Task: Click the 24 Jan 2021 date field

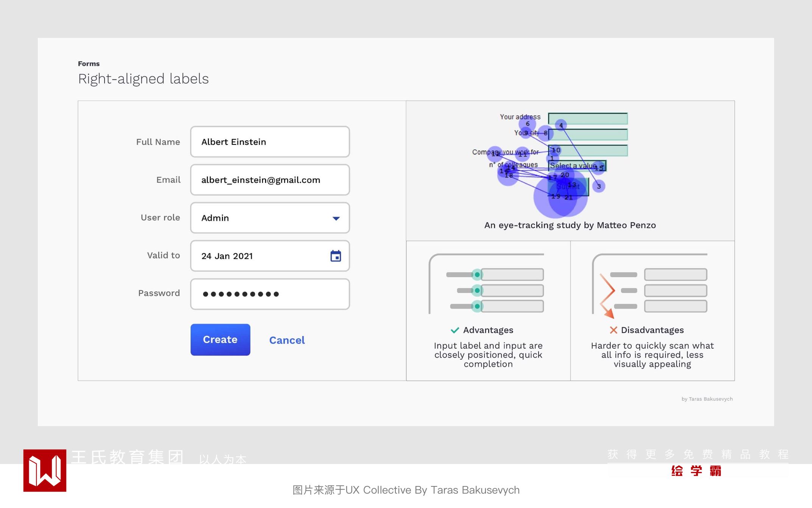Action: click(x=258, y=256)
